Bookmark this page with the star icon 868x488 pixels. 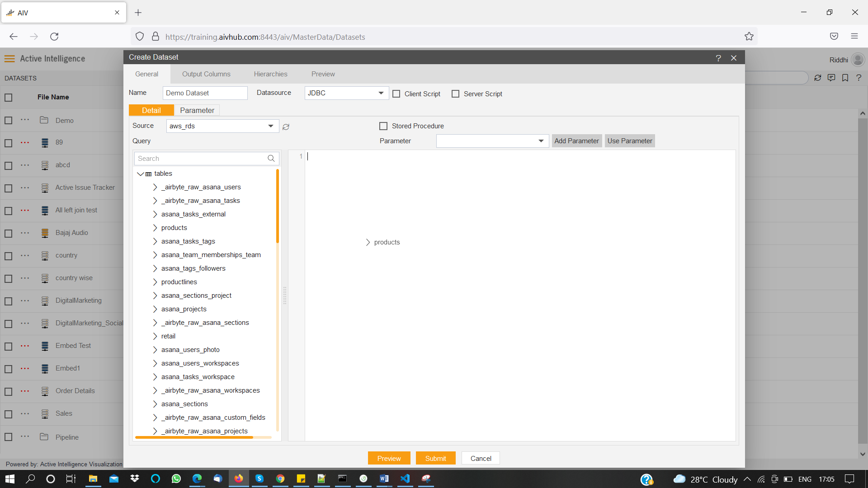pos(749,37)
